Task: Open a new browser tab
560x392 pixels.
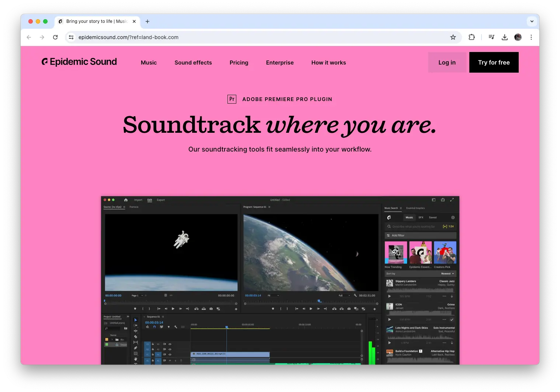Action: click(x=147, y=21)
